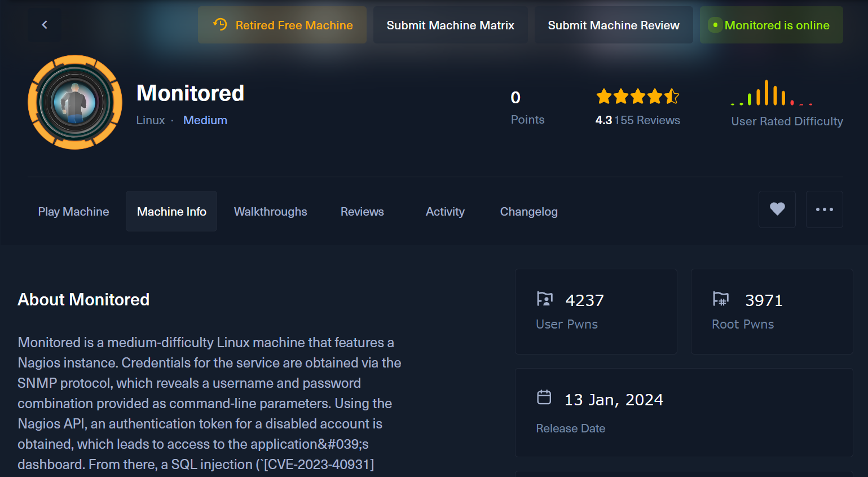Select the Machine Info tab

[x=171, y=211]
